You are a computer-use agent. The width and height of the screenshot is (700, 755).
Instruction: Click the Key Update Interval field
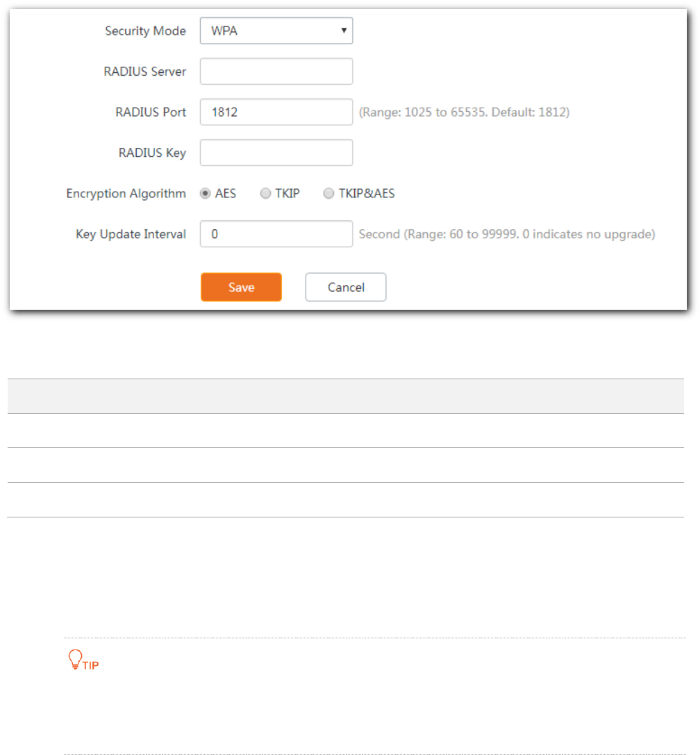(x=276, y=234)
